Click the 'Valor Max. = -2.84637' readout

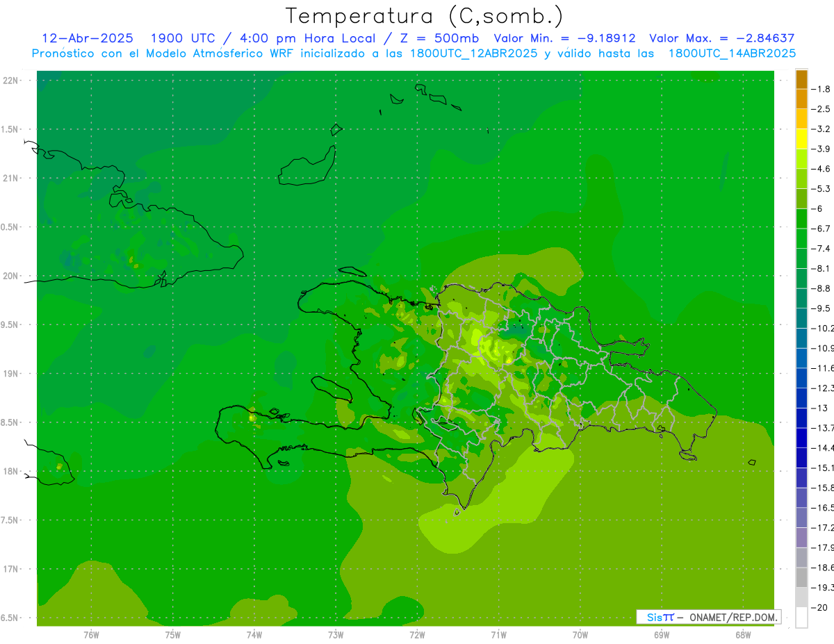coord(721,38)
